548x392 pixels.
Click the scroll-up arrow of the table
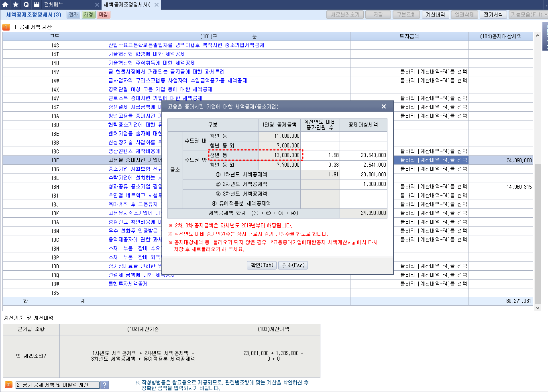pos(538,36)
